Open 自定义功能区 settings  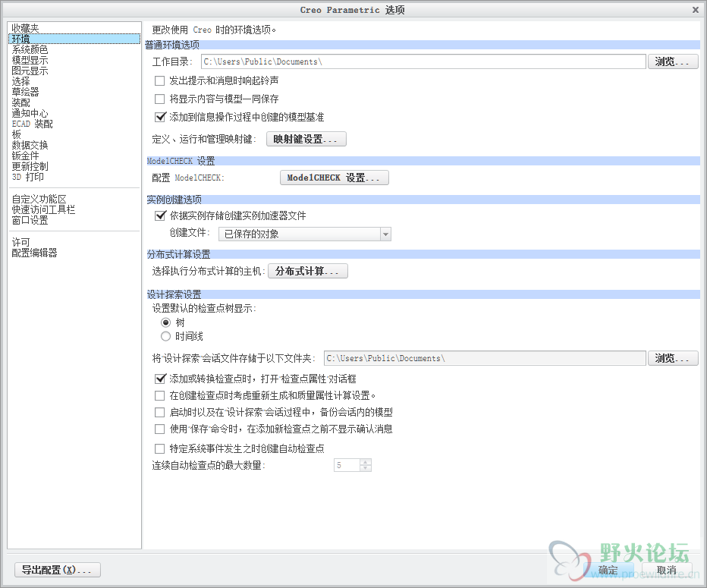point(39,199)
